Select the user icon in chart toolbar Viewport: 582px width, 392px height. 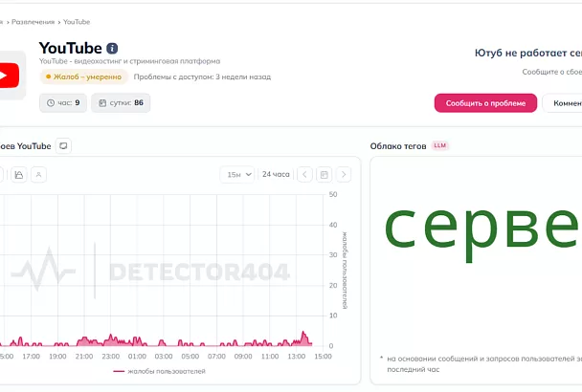38,174
